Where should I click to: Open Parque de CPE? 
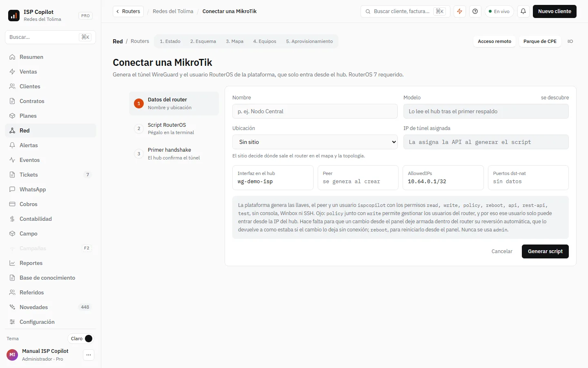(x=540, y=41)
